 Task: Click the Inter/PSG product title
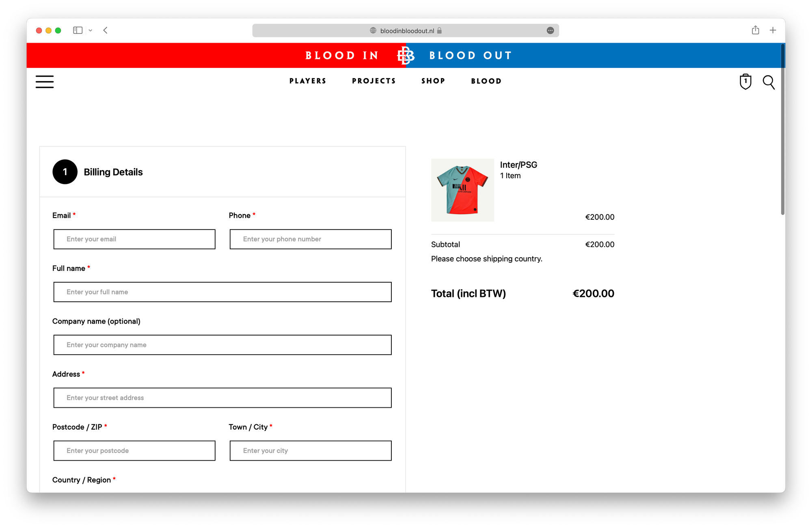518,165
